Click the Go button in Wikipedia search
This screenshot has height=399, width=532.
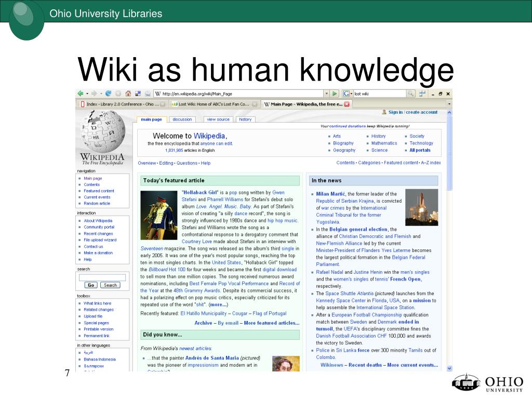90,285
